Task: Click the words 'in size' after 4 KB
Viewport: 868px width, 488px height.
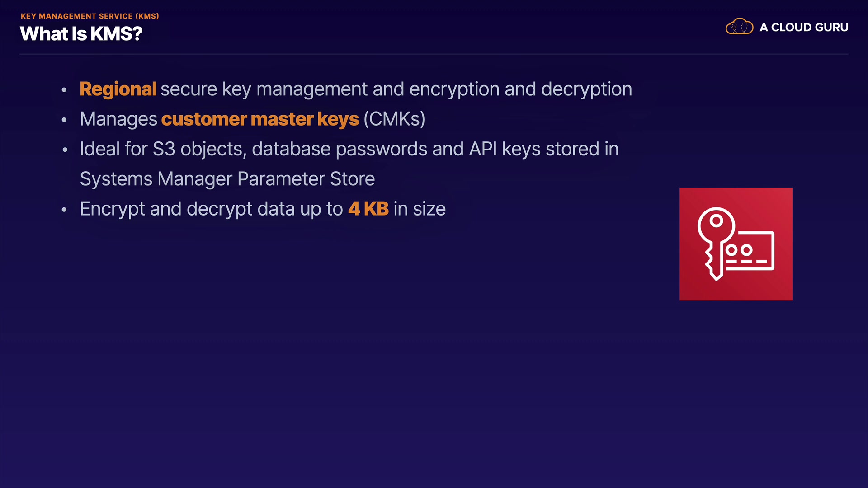Action: tap(420, 209)
